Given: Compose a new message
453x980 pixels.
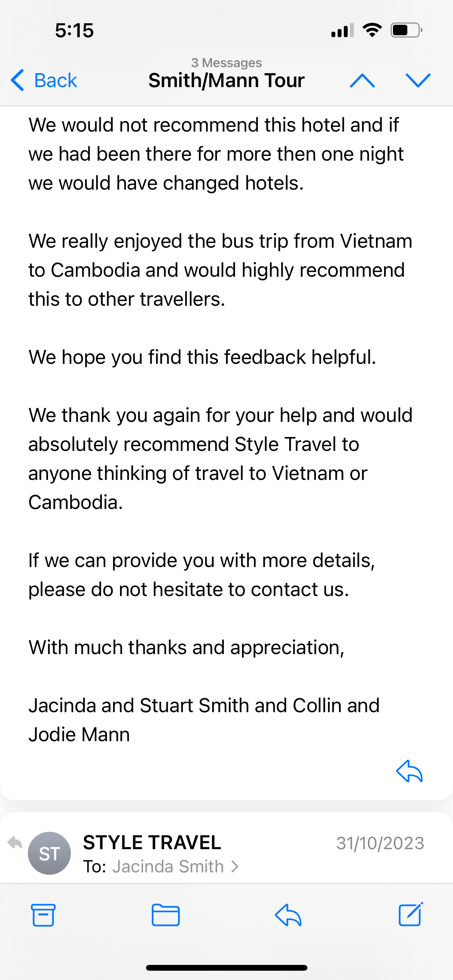Looking at the screenshot, I should click(x=410, y=915).
